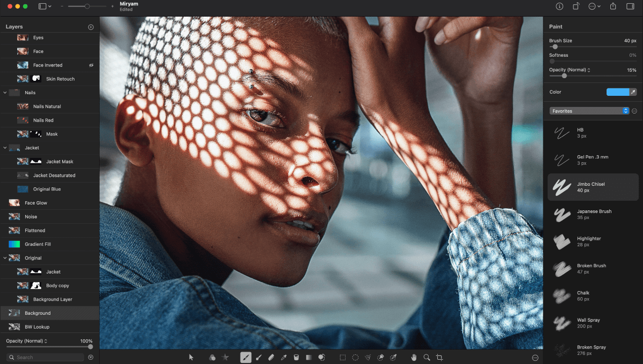Pick the Zoom magnifier tool

pos(427,357)
